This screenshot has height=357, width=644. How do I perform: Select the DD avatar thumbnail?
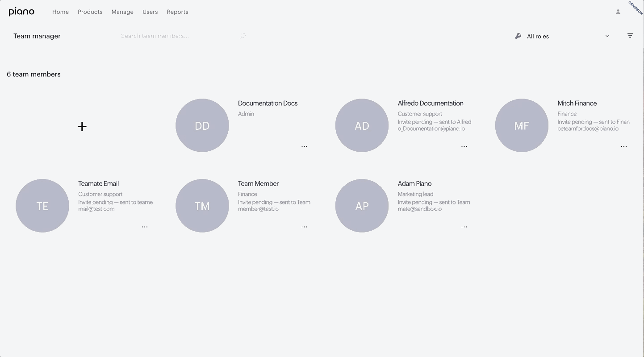pyautogui.click(x=202, y=125)
